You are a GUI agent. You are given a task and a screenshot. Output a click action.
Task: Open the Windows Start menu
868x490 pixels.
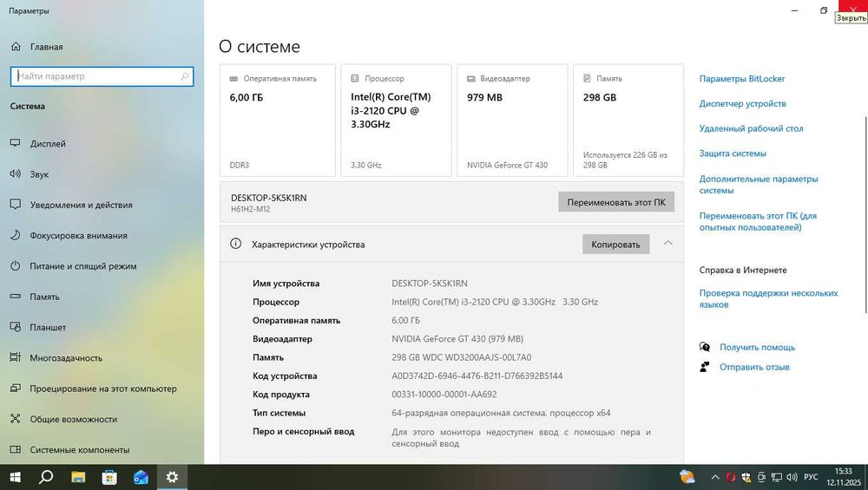16,477
